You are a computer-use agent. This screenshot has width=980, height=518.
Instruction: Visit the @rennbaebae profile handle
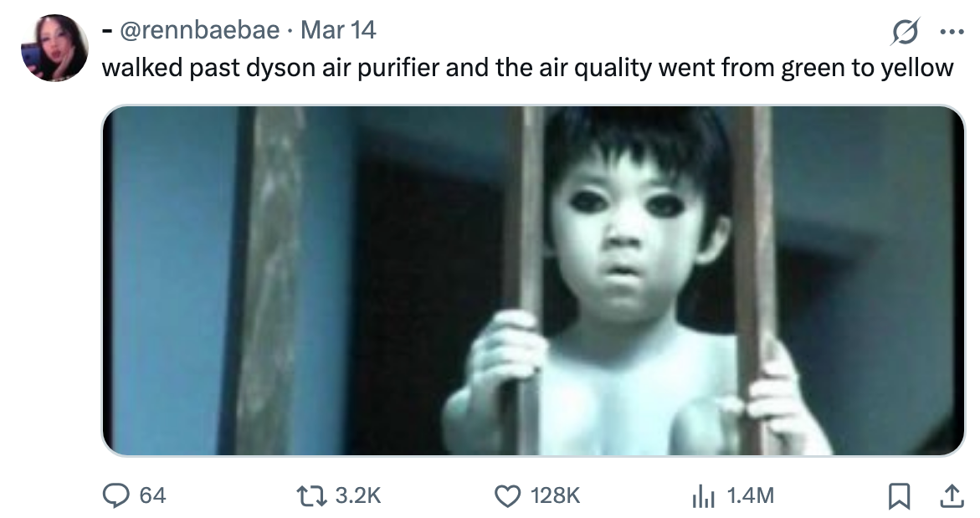click(199, 29)
